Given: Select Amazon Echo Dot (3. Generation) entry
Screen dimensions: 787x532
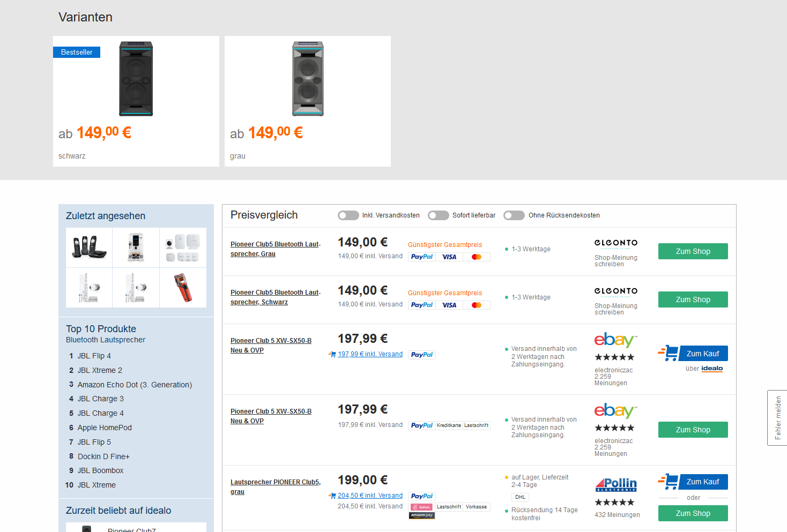Looking at the screenshot, I should 135,385.
